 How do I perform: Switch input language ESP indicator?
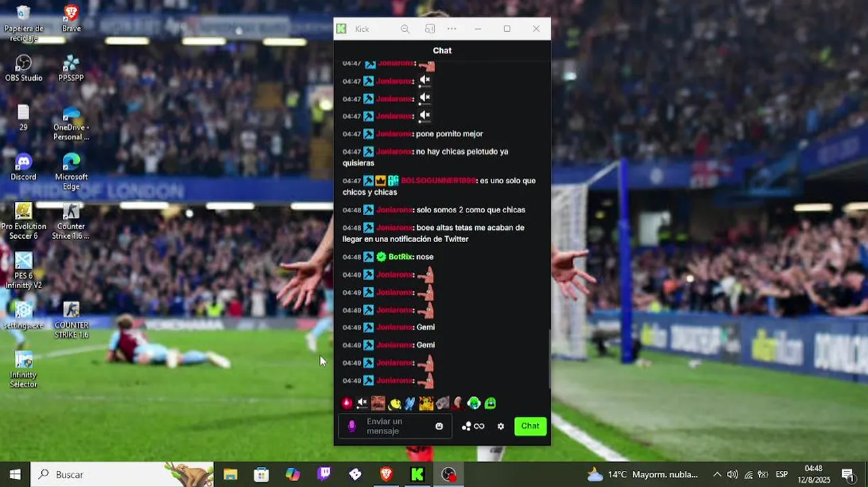[781, 474]
